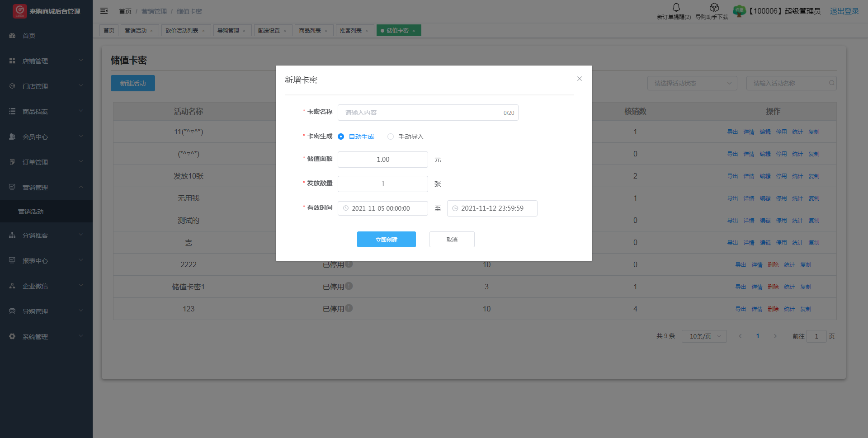Click the 卡密名称 input field
The width and height of the screenshot is (868, 438).
coord(420,113)
